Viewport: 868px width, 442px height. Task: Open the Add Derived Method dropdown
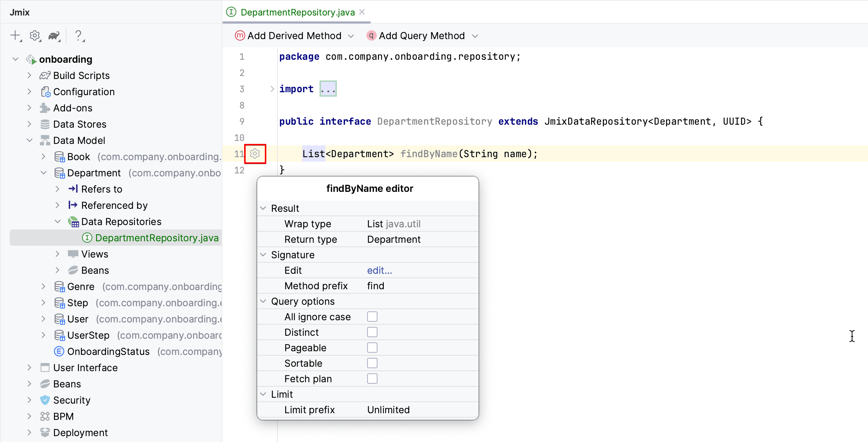(x=351, y=36)
